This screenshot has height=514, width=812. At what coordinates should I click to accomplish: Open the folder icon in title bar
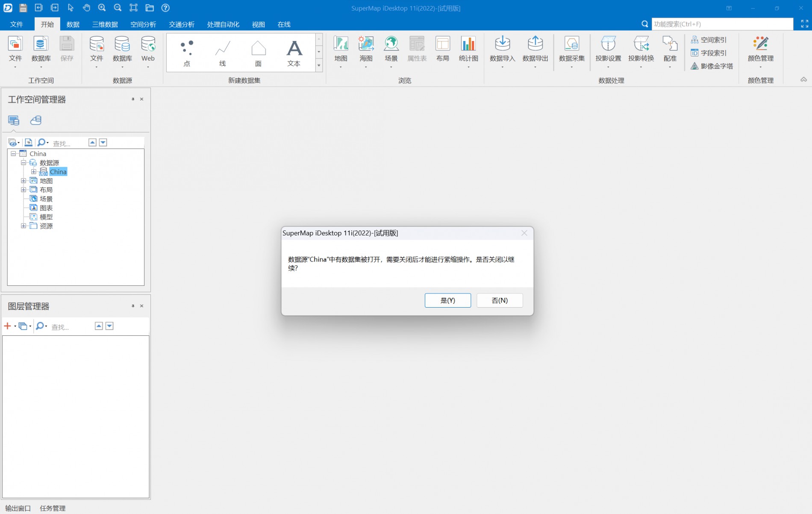(x=150, y=8)
